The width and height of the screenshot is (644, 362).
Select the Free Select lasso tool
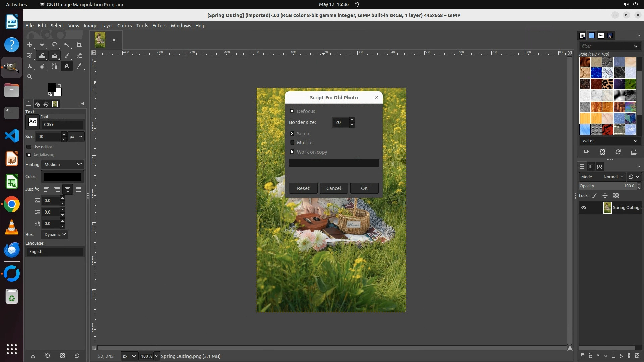tap(54, 45)
